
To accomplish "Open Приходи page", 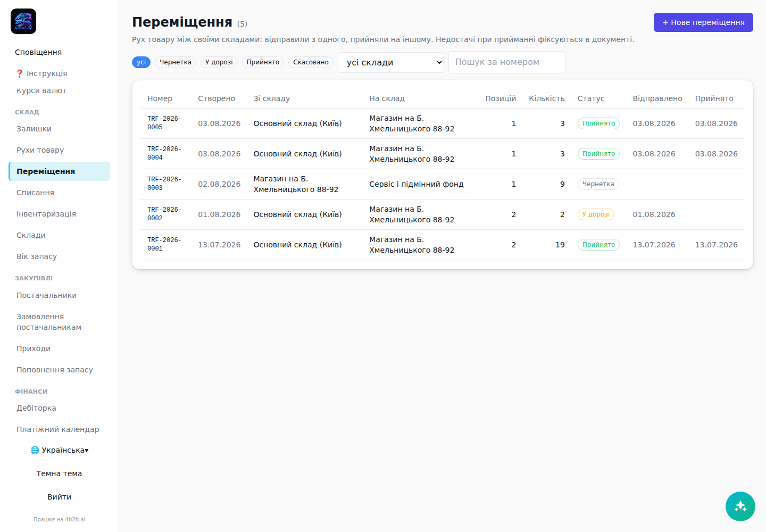I will coord(59,348).
